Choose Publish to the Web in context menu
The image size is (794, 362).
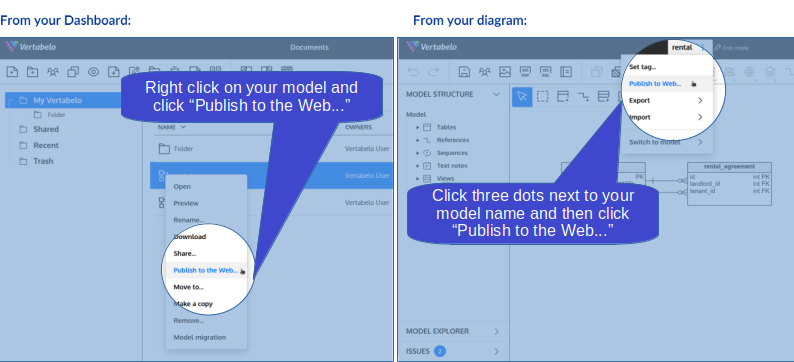(x=205, y=270)
